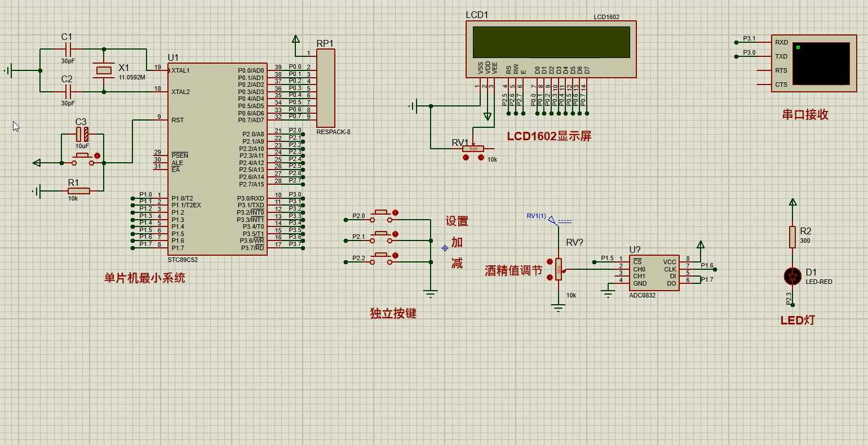Click the RV1 LCD contrast potentiometer
The height and width of the screenshot is (445, 868).
pos(473,149)
